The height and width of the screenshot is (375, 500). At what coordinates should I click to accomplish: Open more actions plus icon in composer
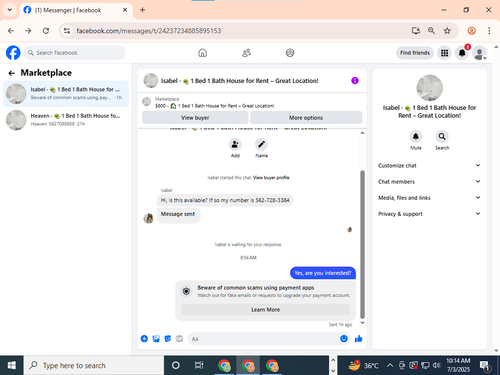click(144, 339)
